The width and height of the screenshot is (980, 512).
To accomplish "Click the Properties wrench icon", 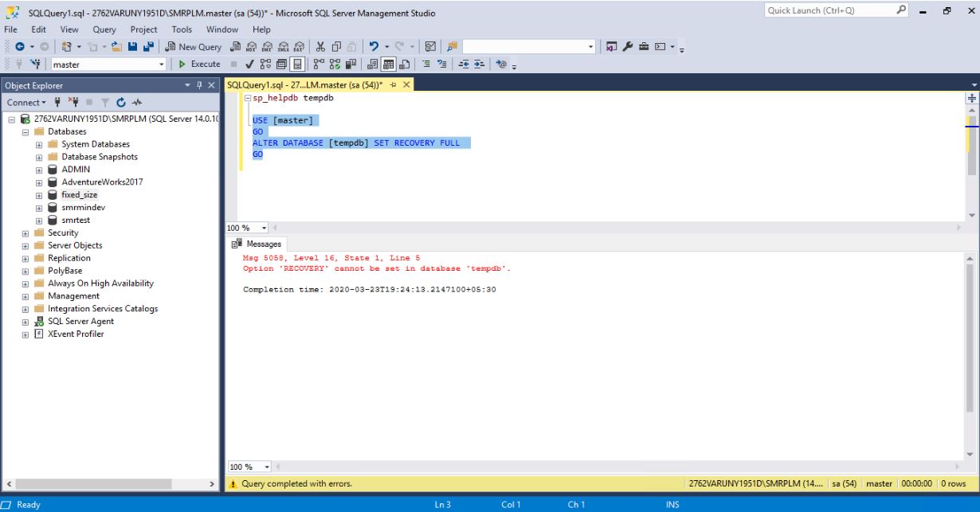I will pyautogui.click(x=628, y=47).
